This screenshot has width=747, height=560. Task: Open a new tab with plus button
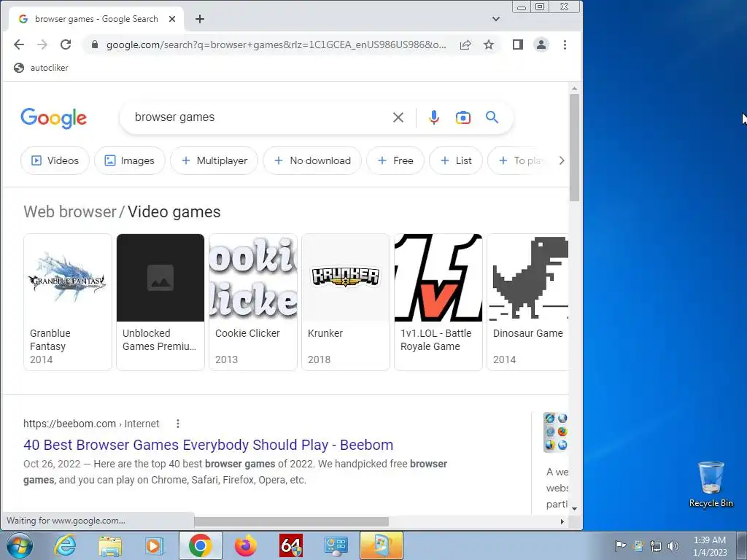click(200, 19)
